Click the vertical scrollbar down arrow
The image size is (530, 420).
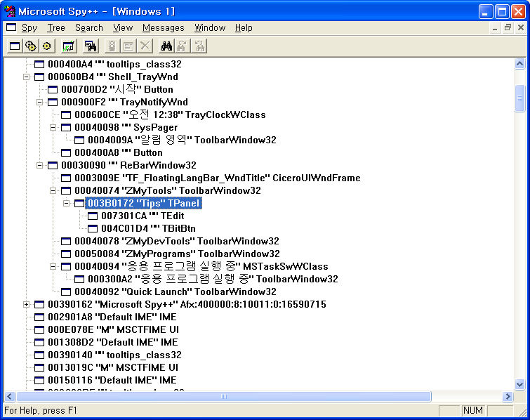tap(519, 384)
